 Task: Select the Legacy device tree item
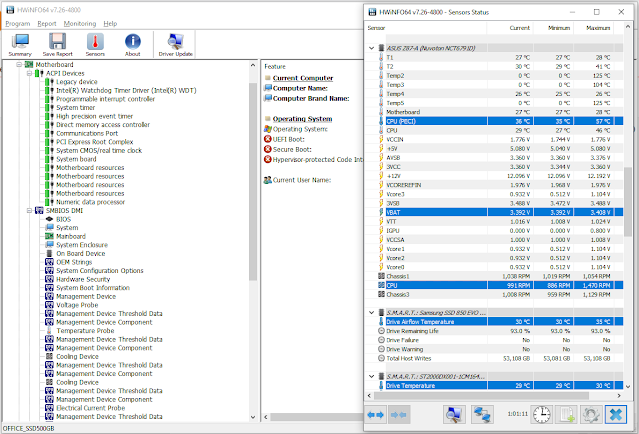tap(77, 82)
